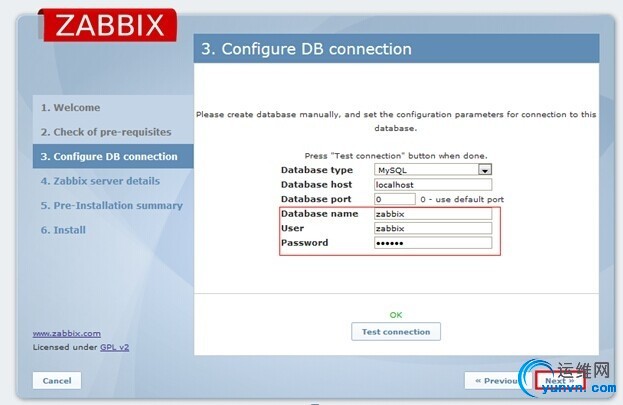This screenshot has height=405, width=623.
Task: Click the 'User' field label
Action: point(292,229)
